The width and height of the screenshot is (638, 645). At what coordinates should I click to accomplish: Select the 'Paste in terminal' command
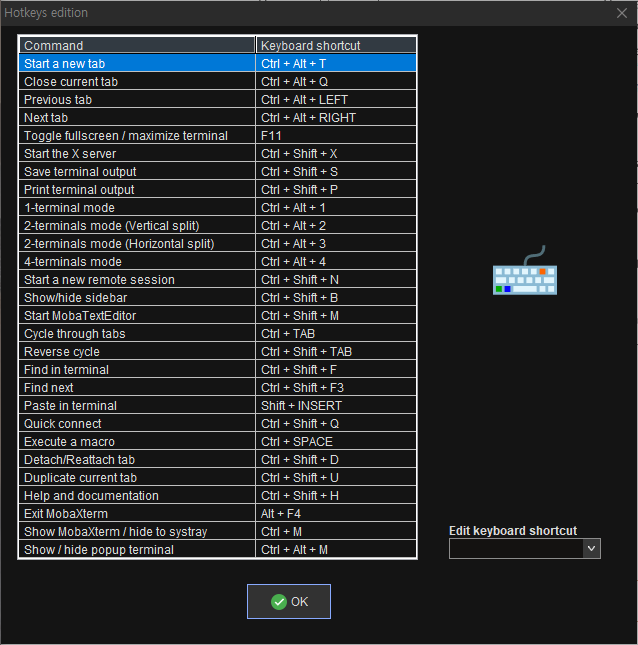pyautogui.click(x=137, y=406)
